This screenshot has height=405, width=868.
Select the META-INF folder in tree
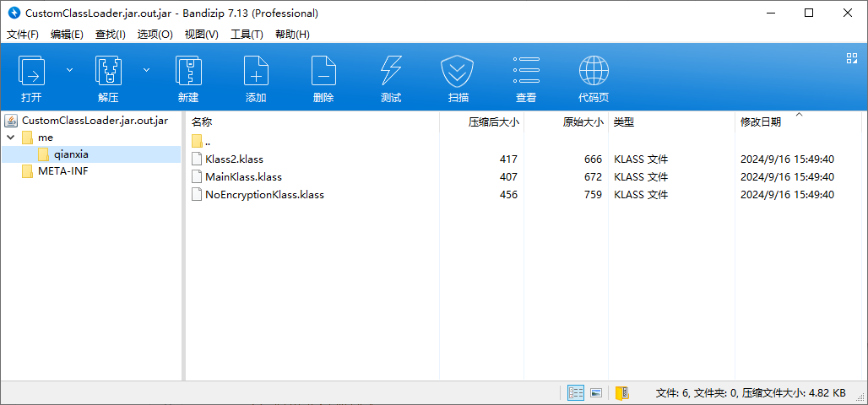tap(62, 171)
